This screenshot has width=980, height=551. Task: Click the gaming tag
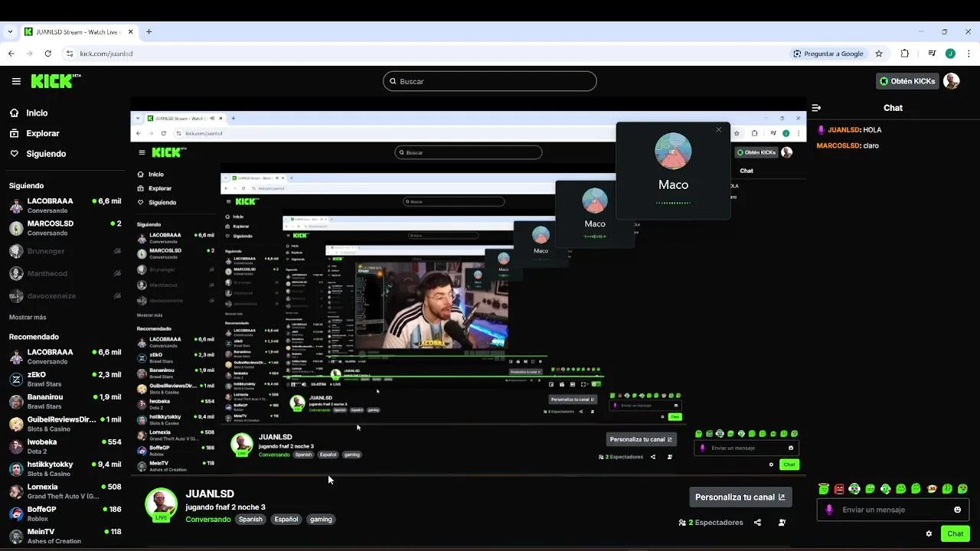pos(321,520)
